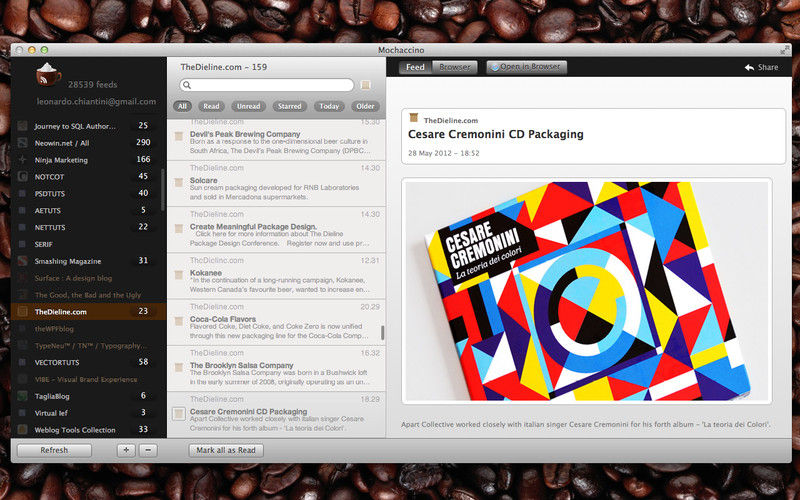Click the PSDTUTS feed icon
Image resolution: width=800 pixels, height=500 pixels.
tap(22, 193)
